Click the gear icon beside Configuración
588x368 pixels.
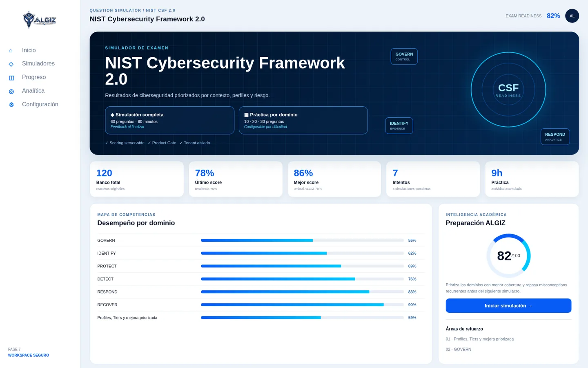pyautogui.click(x=11, y=105)
